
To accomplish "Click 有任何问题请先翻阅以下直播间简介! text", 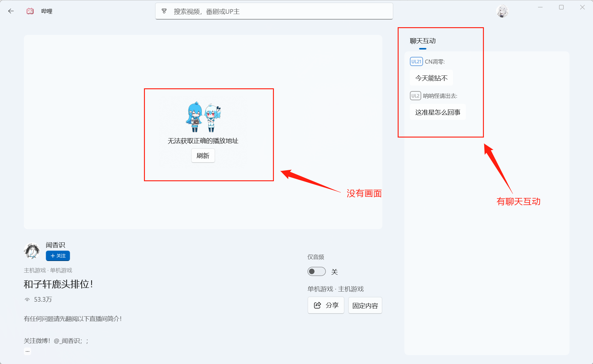I will pyautogui.click(x=73, y=319).
